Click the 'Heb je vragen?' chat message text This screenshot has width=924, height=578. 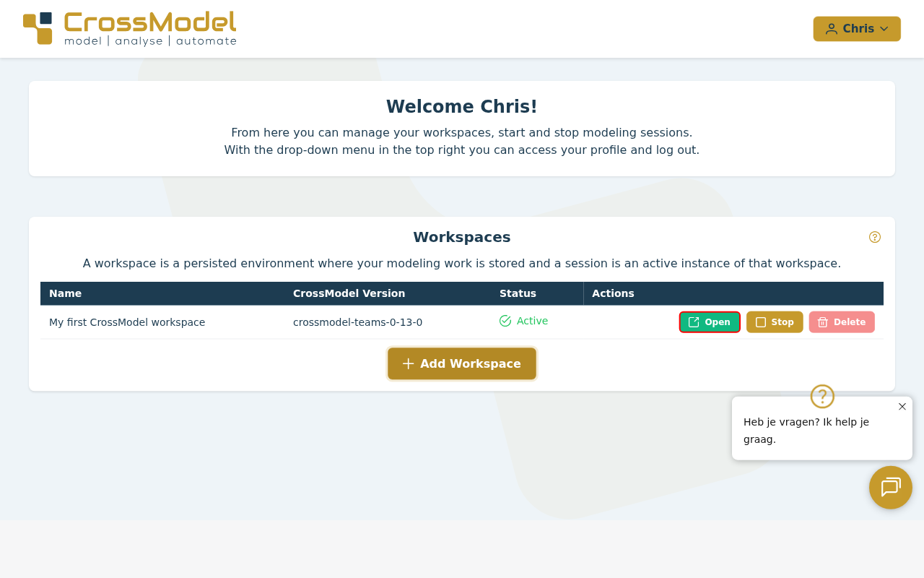806,431
